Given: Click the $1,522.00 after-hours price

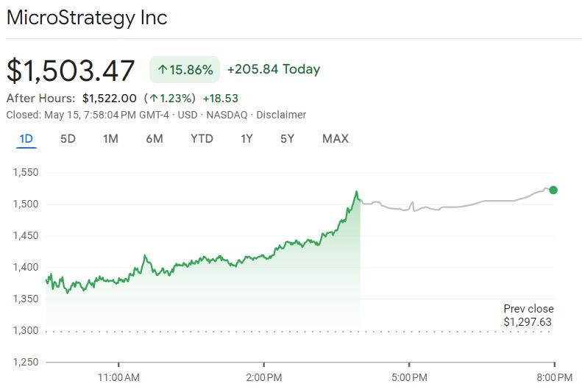Looking at the screenshot, I should pos(110,99).
